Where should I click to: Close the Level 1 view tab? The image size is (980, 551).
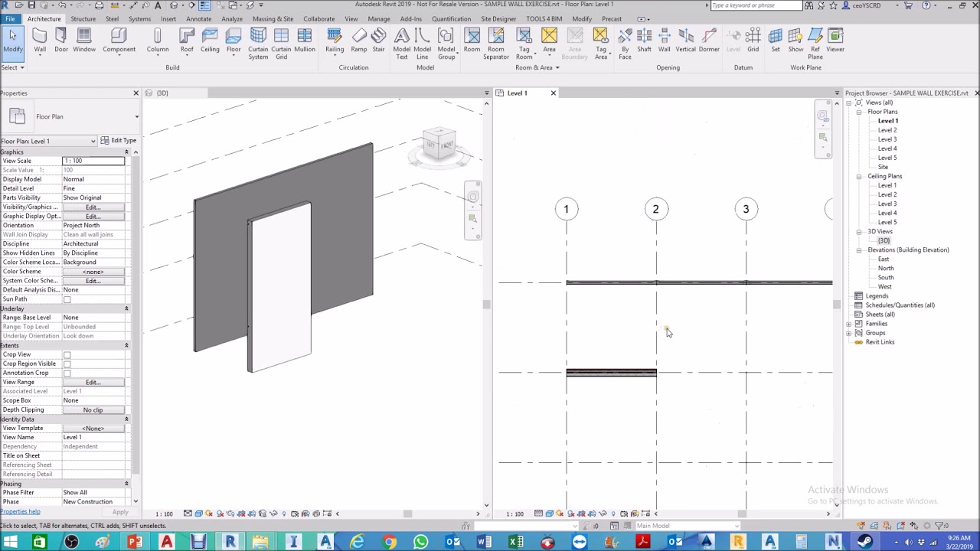click(x=554, y=93)
